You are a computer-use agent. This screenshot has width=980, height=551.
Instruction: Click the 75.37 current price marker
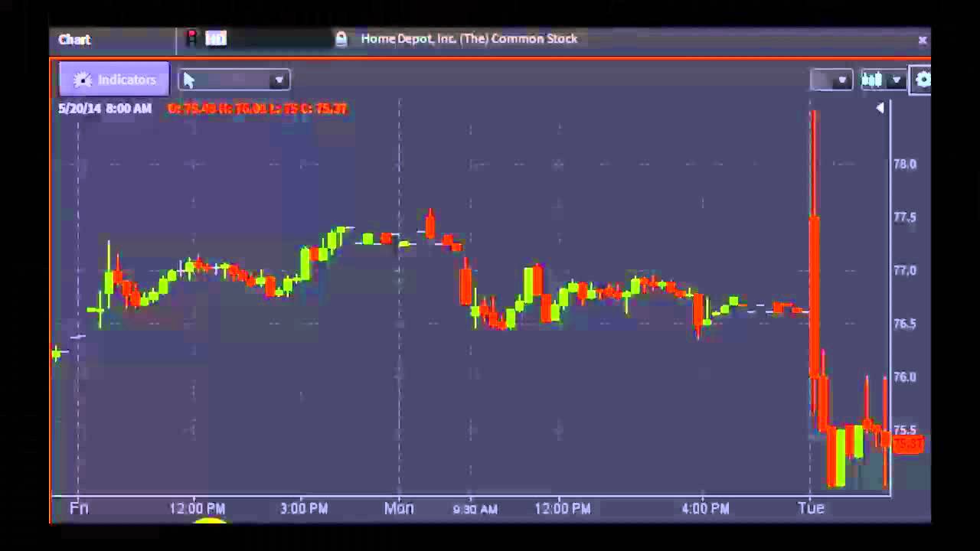(x=908, y=445)
